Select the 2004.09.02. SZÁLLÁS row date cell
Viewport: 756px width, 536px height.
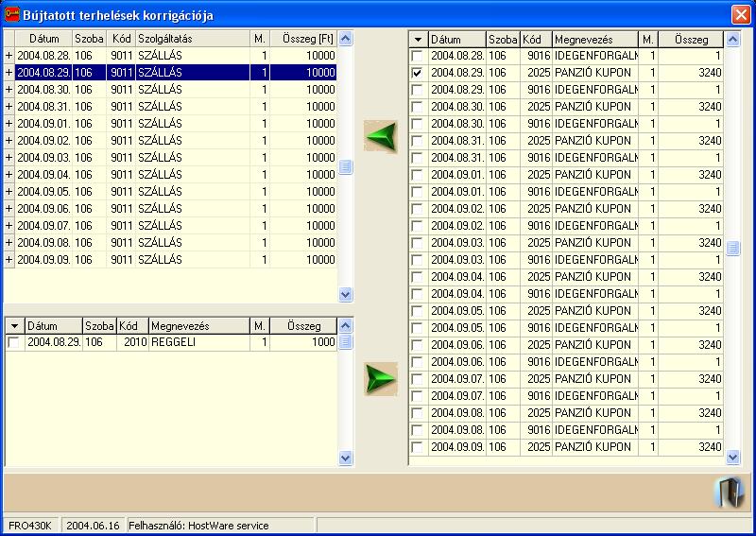(x=43, y=141)
